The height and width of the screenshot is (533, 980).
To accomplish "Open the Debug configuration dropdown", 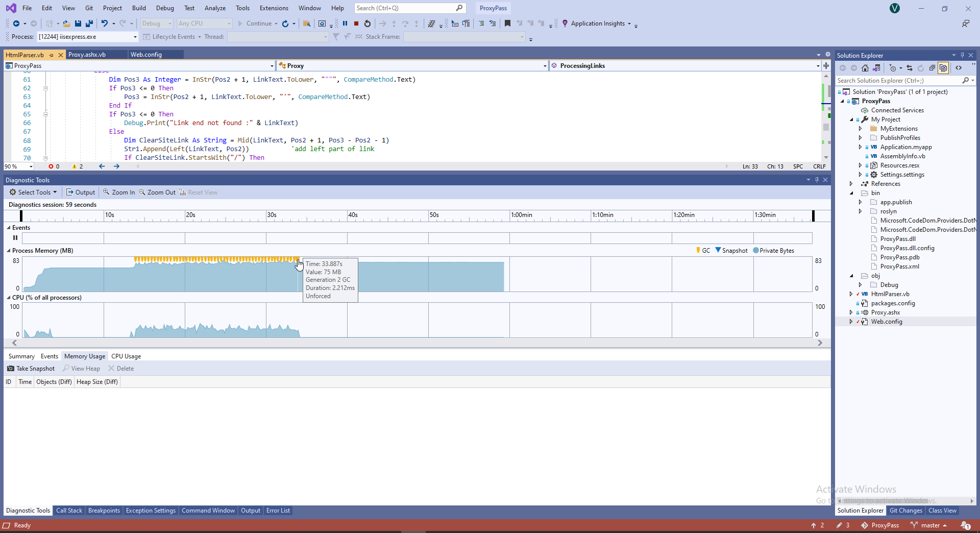I will click(x=157, y=23).
